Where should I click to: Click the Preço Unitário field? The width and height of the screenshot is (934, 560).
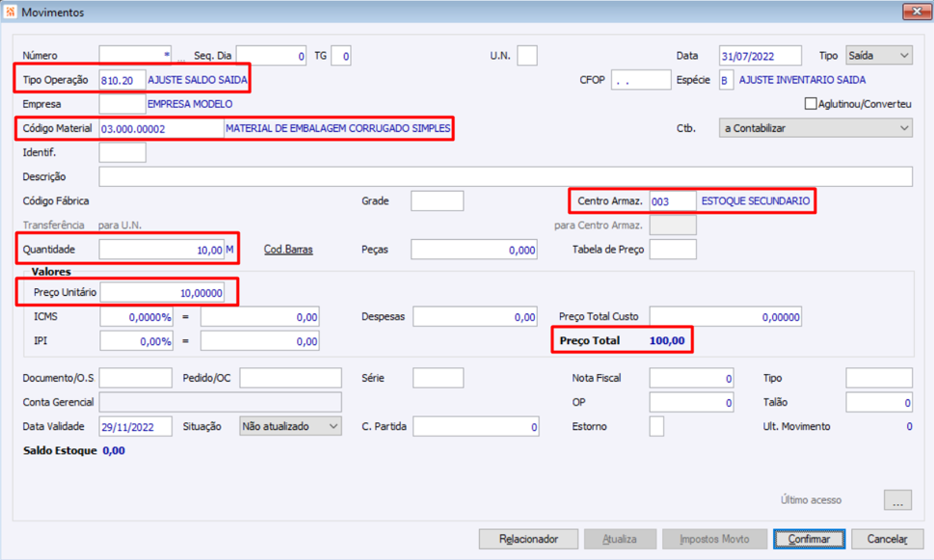click(162, 292)
